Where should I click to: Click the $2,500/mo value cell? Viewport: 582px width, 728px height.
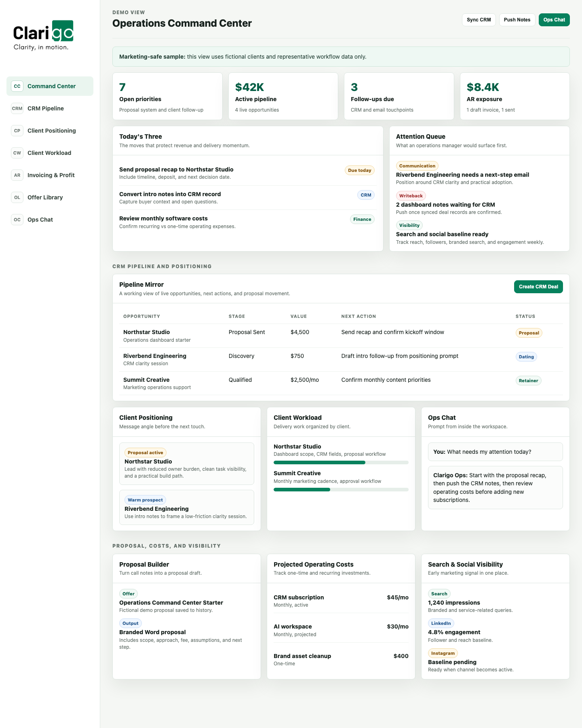[x=305, y=380]
